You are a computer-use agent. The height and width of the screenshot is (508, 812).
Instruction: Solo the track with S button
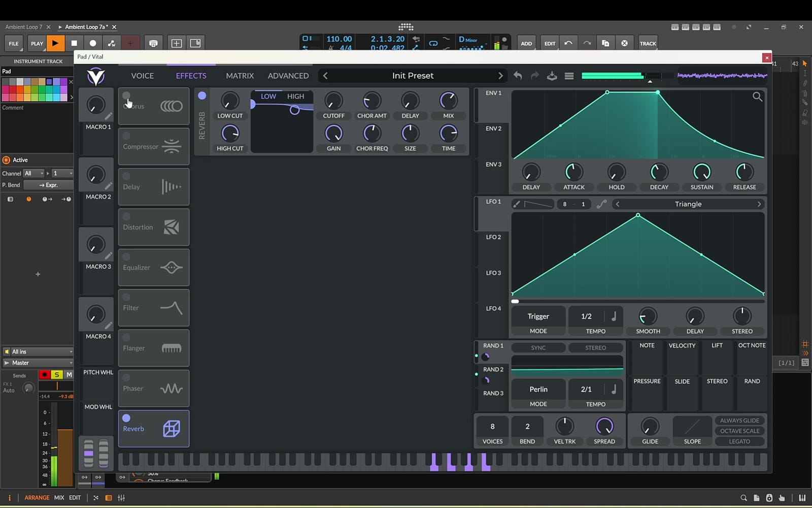[57, 375]
